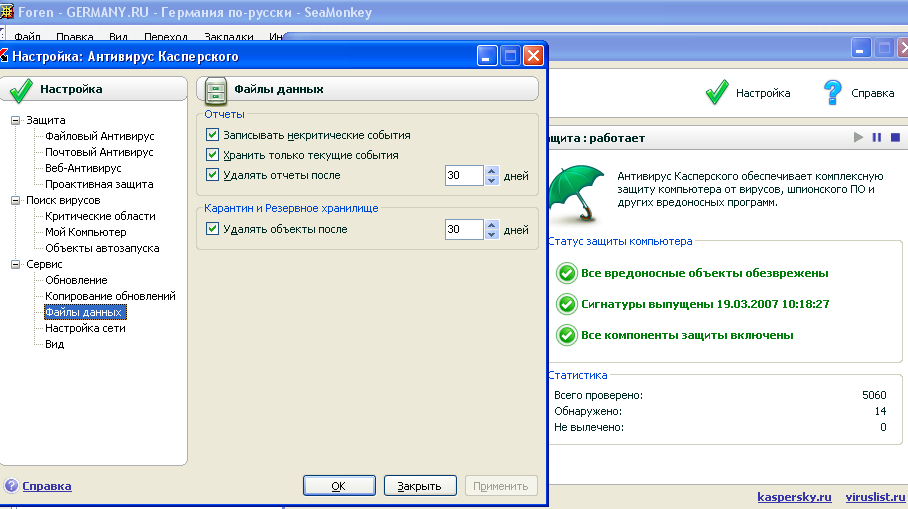Select the Поиск вирусов tree label
This screenshot has width=908, height=509.
click(x=63, y=200)
